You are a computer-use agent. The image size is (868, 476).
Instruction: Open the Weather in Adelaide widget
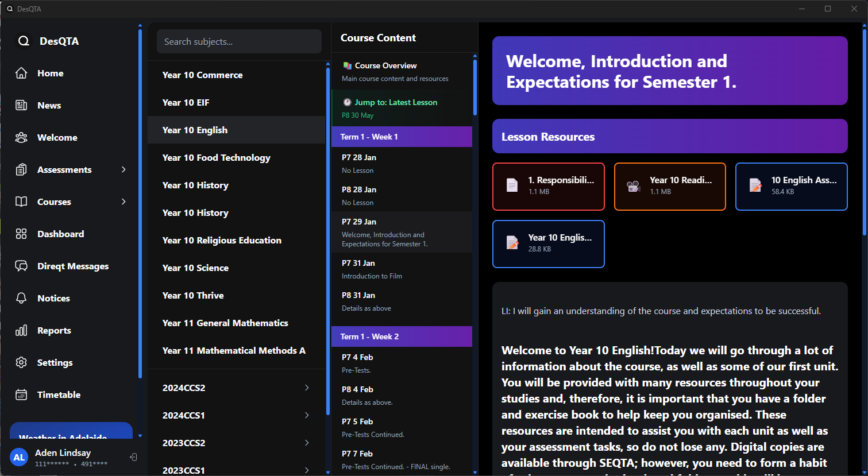(71, 431)
